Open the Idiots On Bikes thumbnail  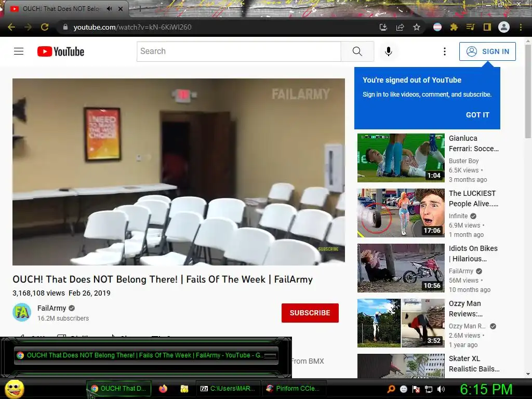(x=401, y=268)
